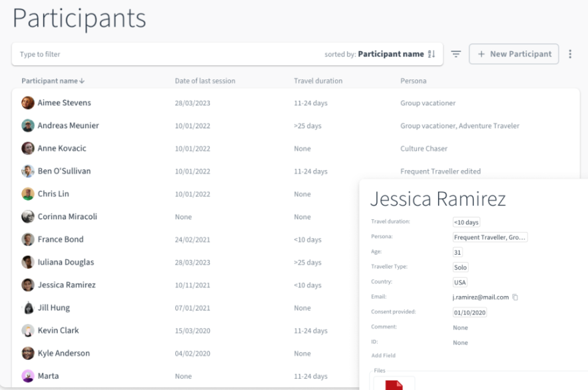Open the Traveller Type Solo field
Viewport: 588px width, 390px height.
pos(460,267)
